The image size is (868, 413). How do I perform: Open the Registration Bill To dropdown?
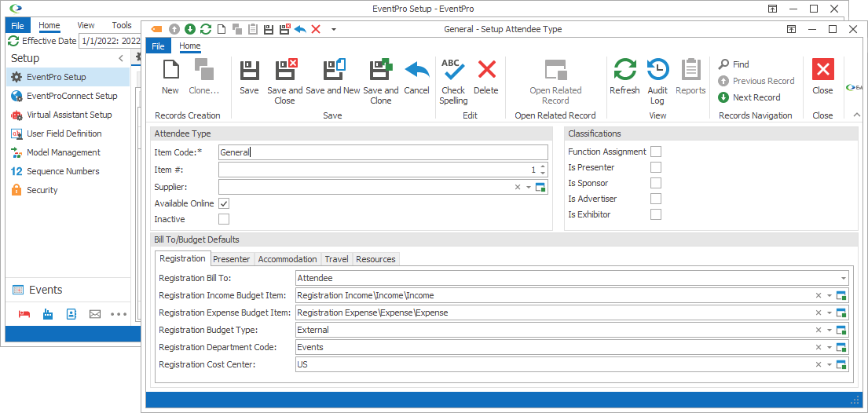(844, 279)
